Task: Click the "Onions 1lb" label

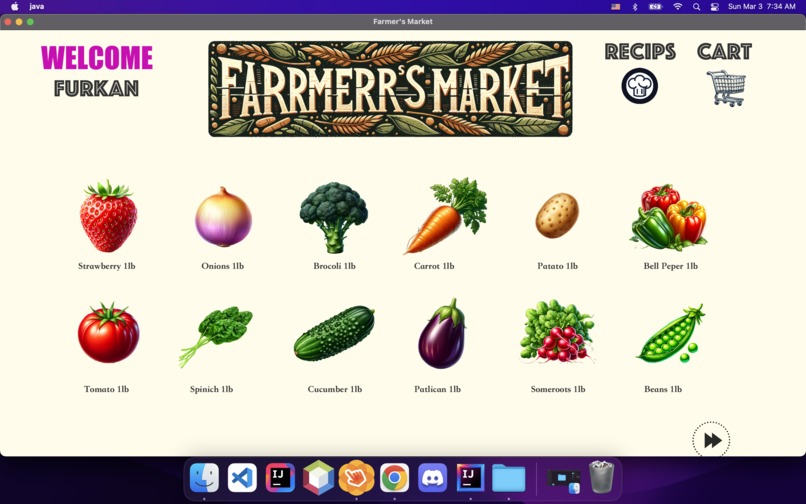Action: tap(223, 266)
